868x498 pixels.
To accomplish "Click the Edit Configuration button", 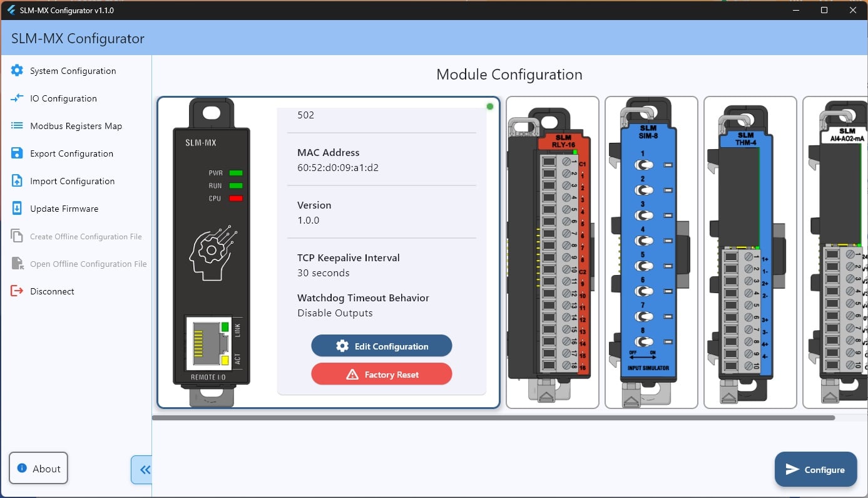I will coord(382,346).
